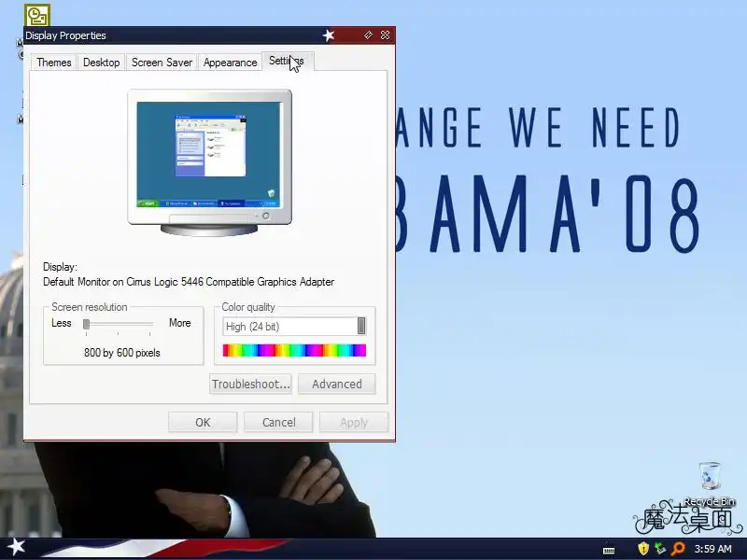Expand the Color quality dropdown
This screenshot has height=560, width=747.
coord(361,326)
